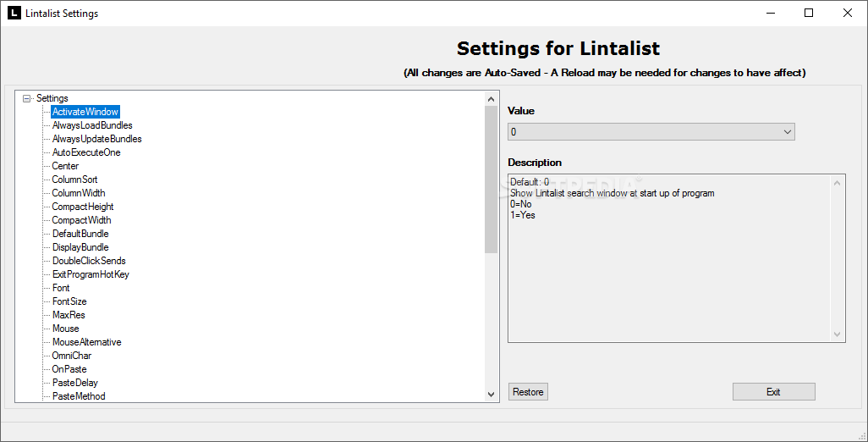The image size is (868, 442).
Task: Select the PasteMethod setting
Action: (x=80, y=396)
